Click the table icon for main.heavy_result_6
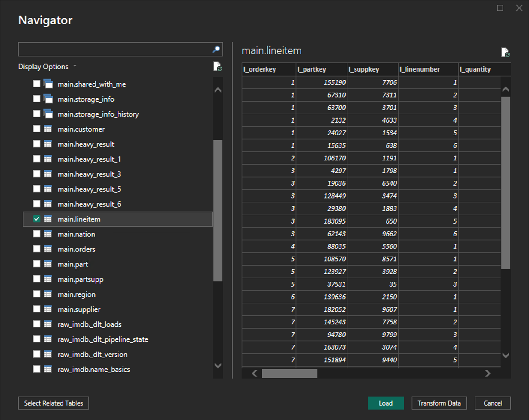 [x=48, y=204]
